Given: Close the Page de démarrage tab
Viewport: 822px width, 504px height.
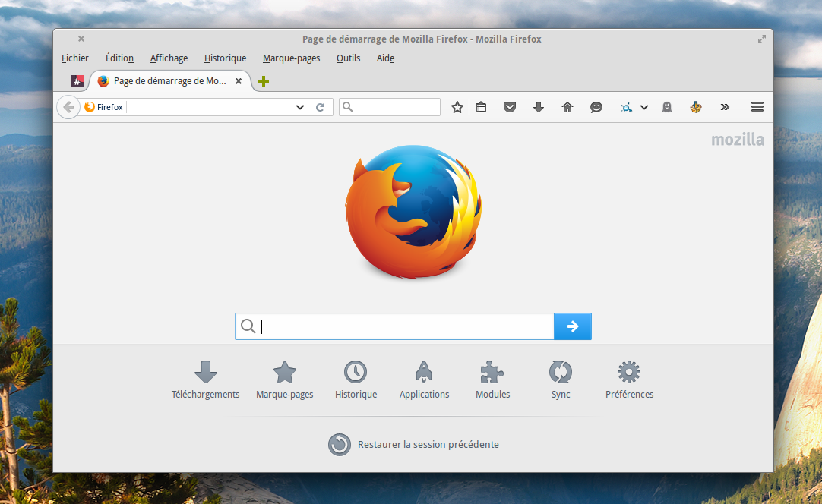Looking at the screenshot, I should [x=239, y=81].
